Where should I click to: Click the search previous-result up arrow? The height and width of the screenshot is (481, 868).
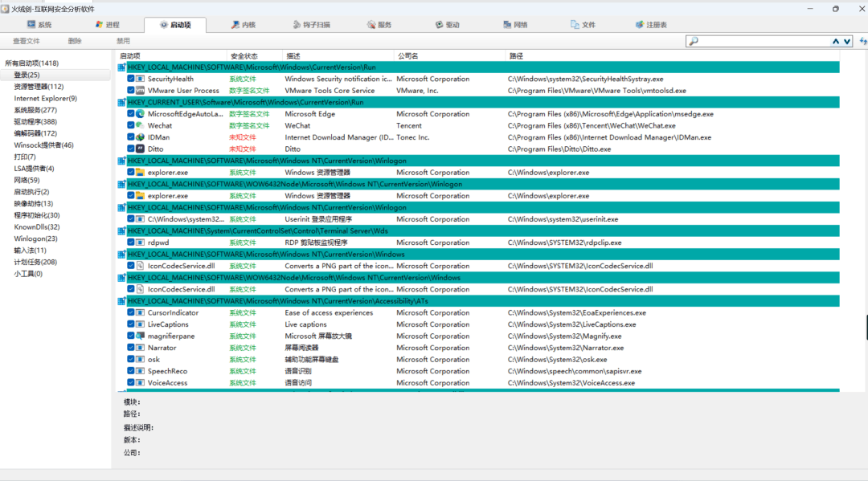point(835,42)
